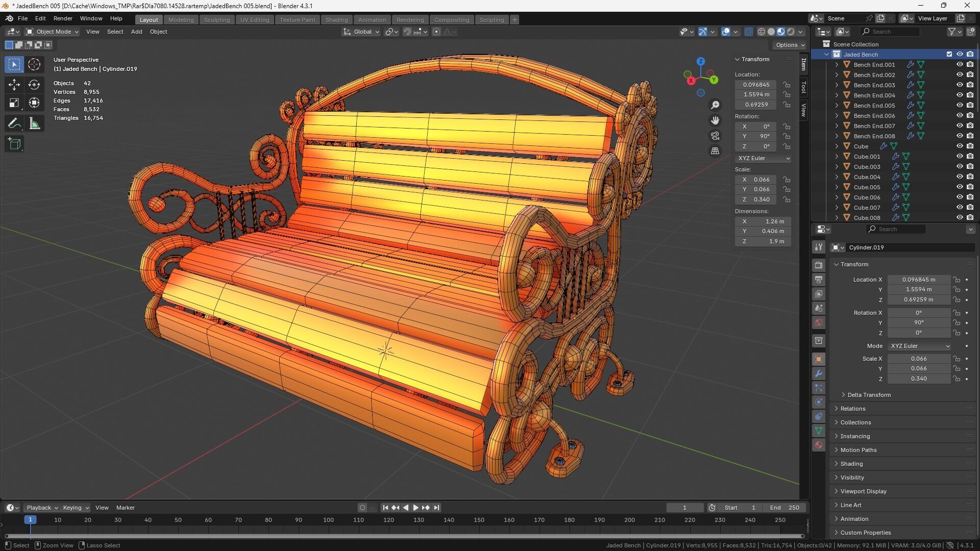Click the End frame field
Image resolution: width=980 pixels, height=551 pixels.
(785, 508)
